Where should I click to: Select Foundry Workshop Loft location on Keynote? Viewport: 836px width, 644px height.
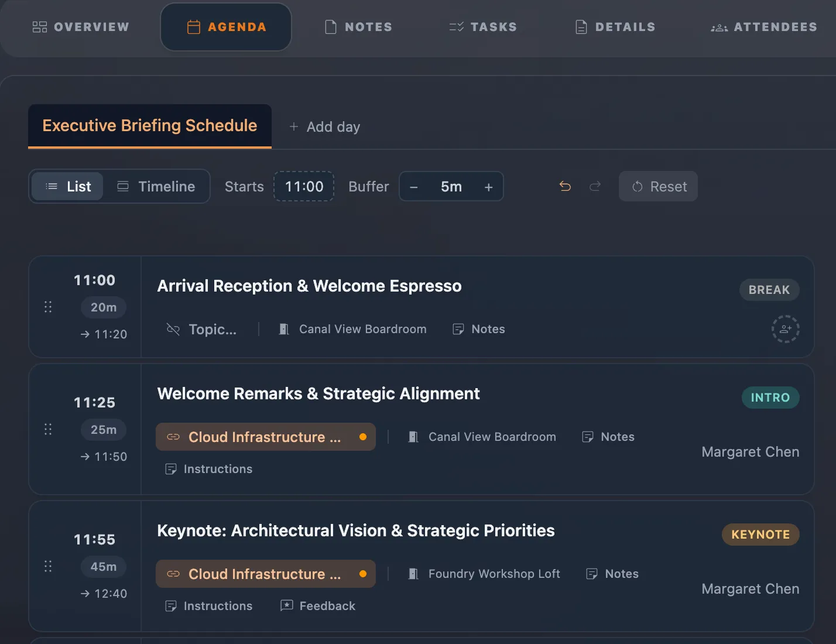pos(484,574)
